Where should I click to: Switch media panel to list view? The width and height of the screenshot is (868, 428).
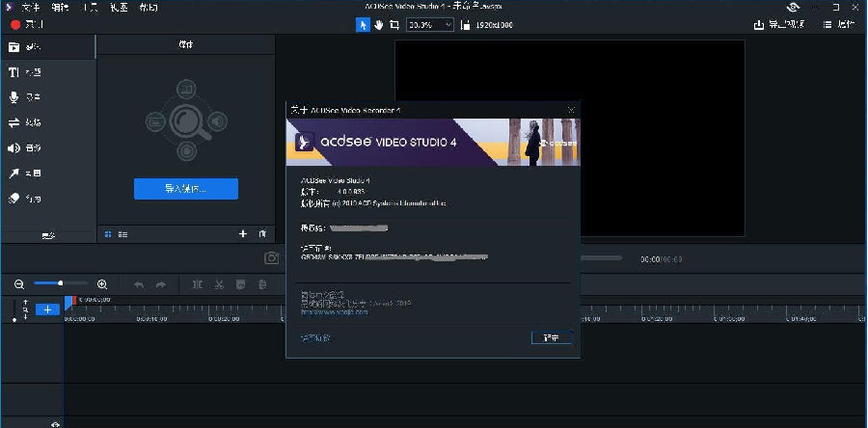(x=122, y=234)
